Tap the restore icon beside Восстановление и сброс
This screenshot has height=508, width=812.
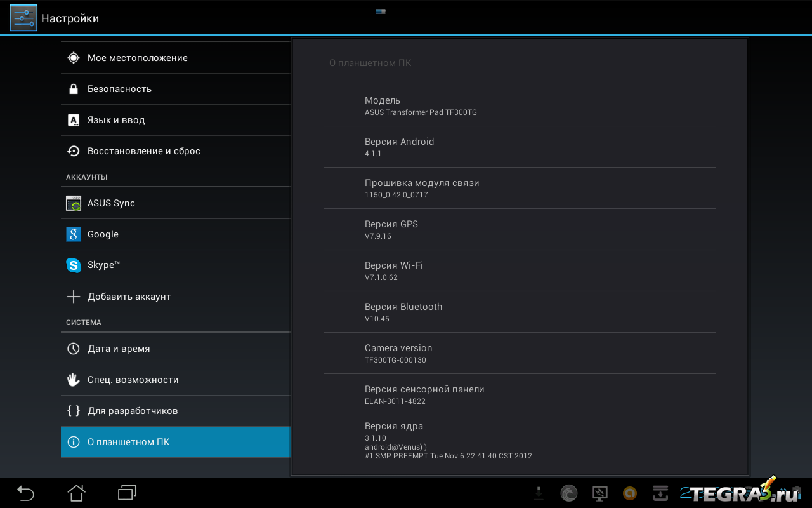click(74, 151)
